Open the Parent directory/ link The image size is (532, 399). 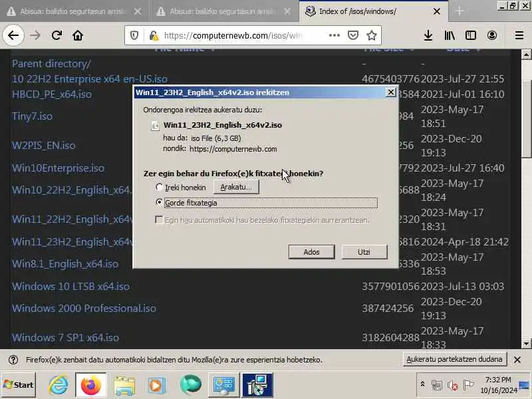tap(51, 64)
